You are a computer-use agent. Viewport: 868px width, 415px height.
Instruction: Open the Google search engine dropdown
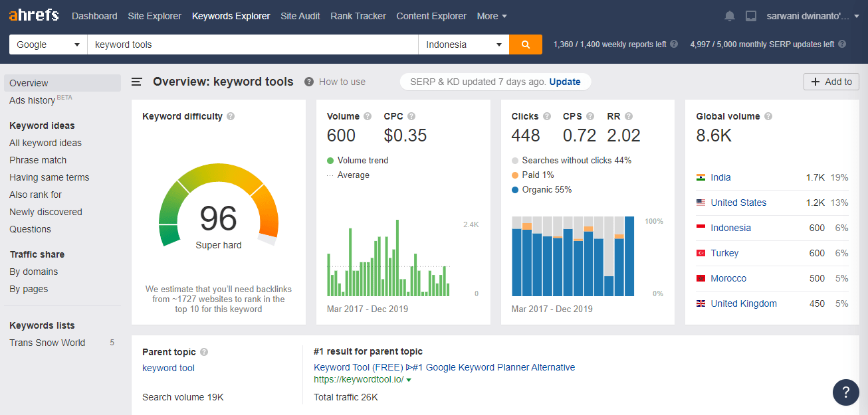48,44
